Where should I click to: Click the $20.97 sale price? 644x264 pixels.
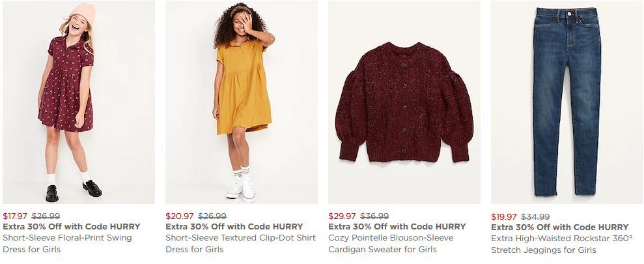click(179, 216)
